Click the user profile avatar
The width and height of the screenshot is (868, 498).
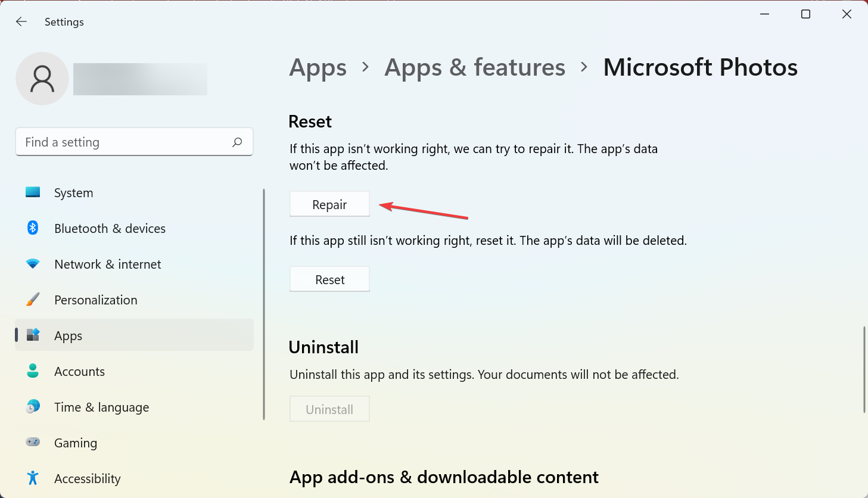click(x=42, y=79)
